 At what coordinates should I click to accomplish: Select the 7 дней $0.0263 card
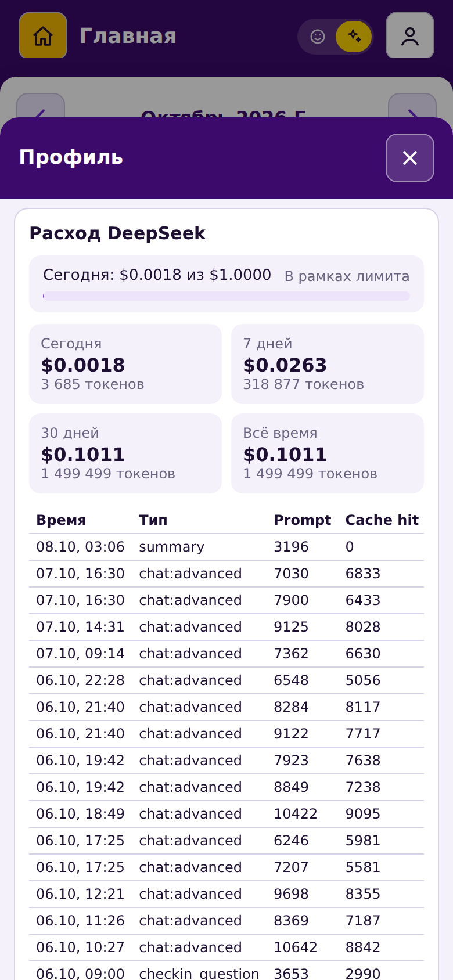click(x=328, y=364)
